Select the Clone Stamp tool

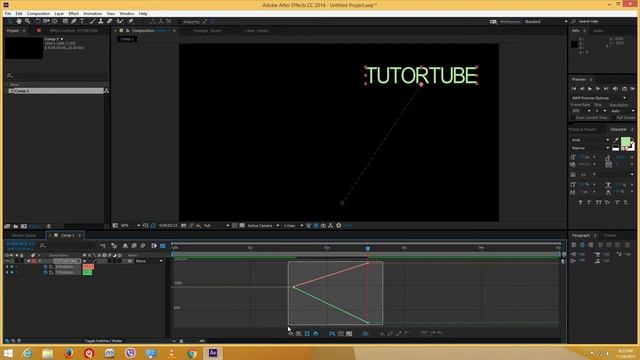tap(101, 21)
